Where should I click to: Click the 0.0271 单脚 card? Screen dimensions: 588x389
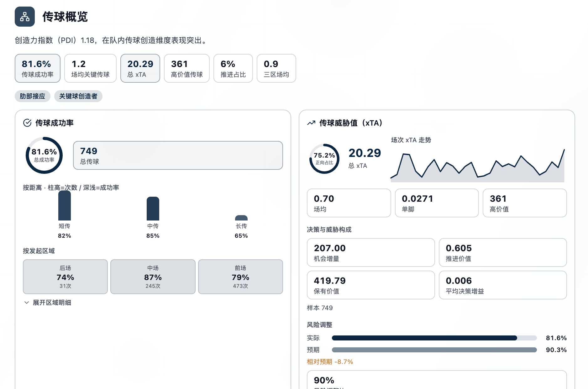(x=437, y=203)
